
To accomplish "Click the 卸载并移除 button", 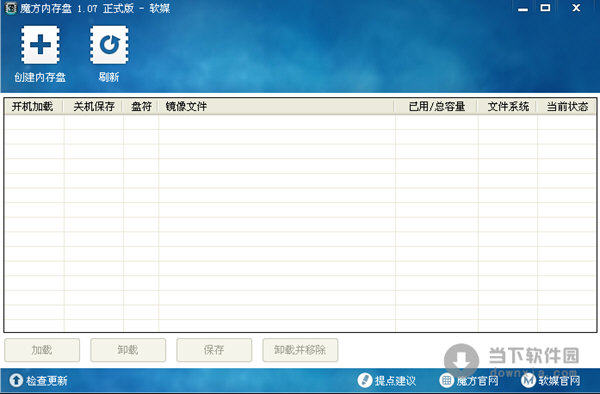I will tap(300, 350).
